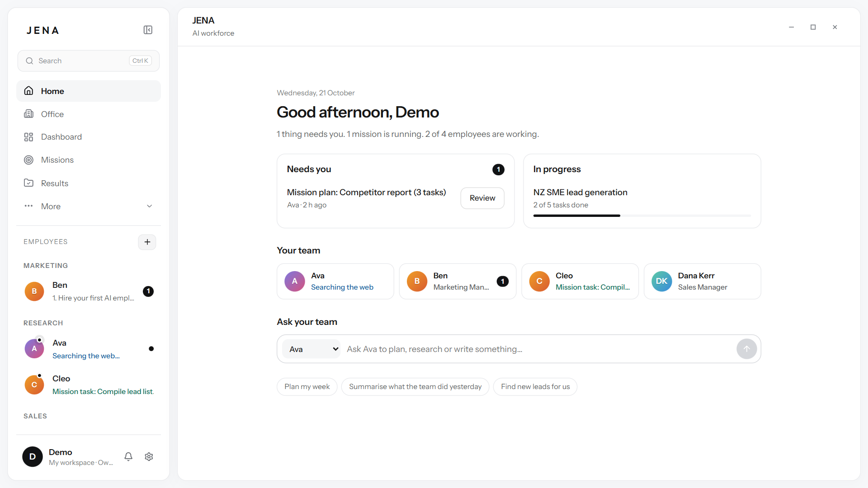Open the Office building icon
Screen dimensions: 868x488
28,114
